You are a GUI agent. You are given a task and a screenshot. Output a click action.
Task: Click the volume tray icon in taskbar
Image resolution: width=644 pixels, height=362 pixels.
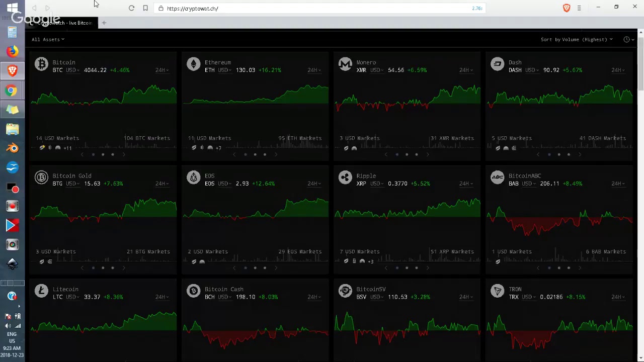pos(8,326)
